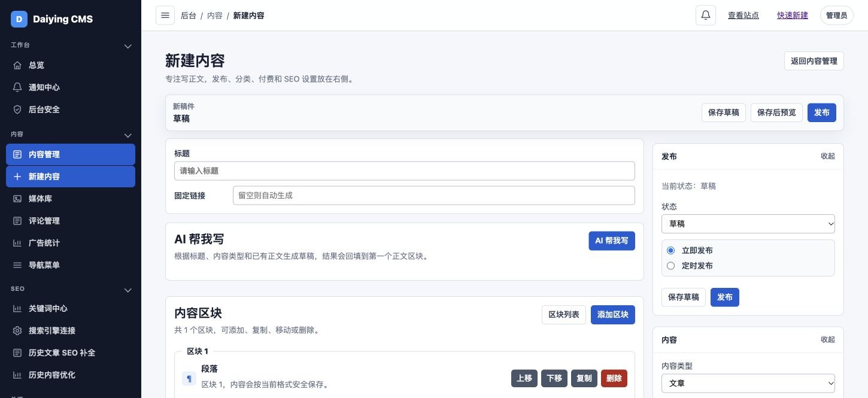
Task: Click the 关键词中心 chart icon
Action: tap(17, 309)
